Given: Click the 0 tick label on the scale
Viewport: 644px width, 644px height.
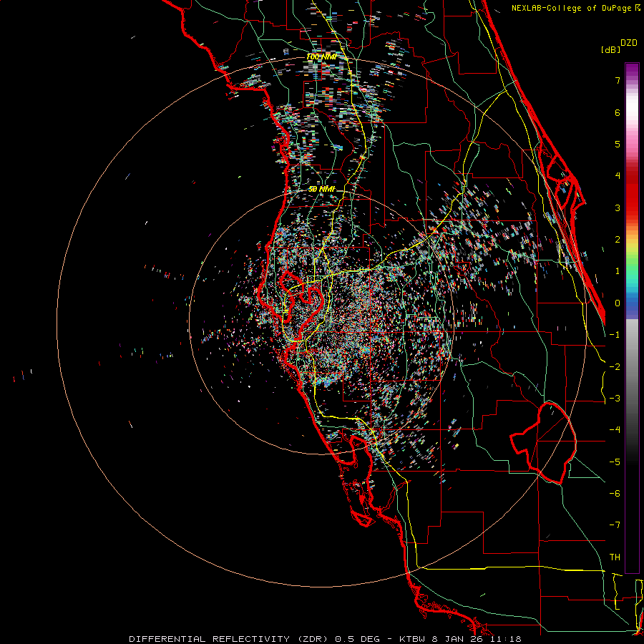Looking at the screenshot, I should point(618,303).
